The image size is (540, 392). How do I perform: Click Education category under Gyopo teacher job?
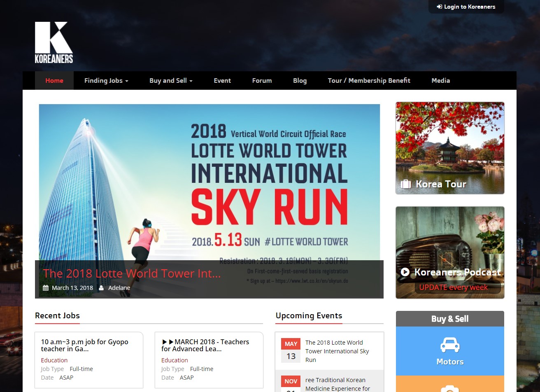tap(54, 360)
